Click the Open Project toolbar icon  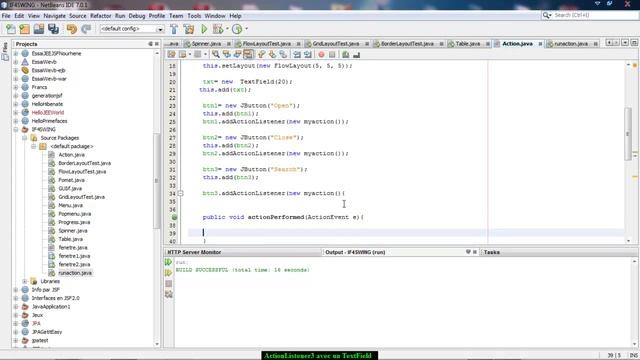pyautogui.click(x=39, y=29)
